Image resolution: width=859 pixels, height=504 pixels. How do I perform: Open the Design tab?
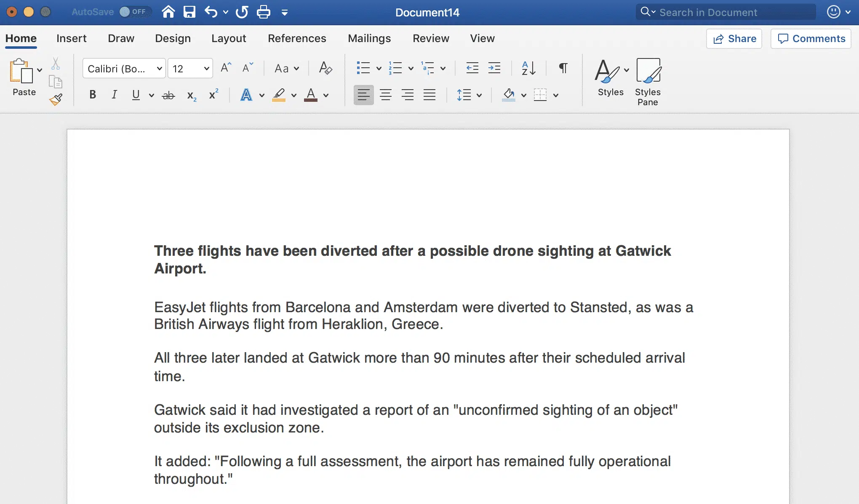[x=173, y=38]
